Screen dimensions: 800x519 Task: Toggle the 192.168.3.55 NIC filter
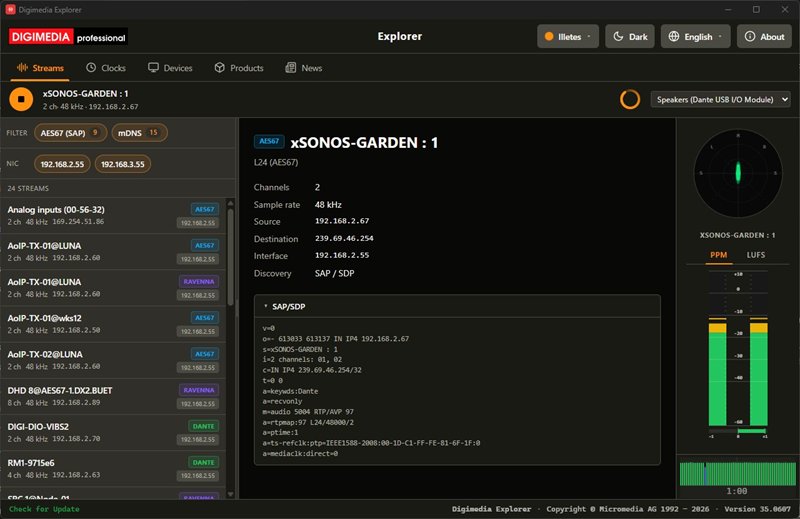pyautogui.click(x=122, y=164)
